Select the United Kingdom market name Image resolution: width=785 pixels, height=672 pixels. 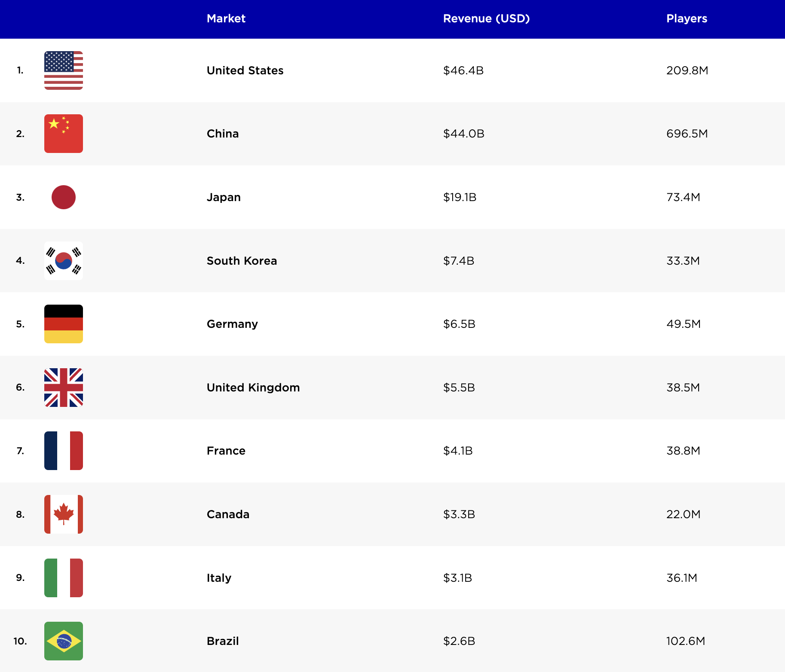253,388
